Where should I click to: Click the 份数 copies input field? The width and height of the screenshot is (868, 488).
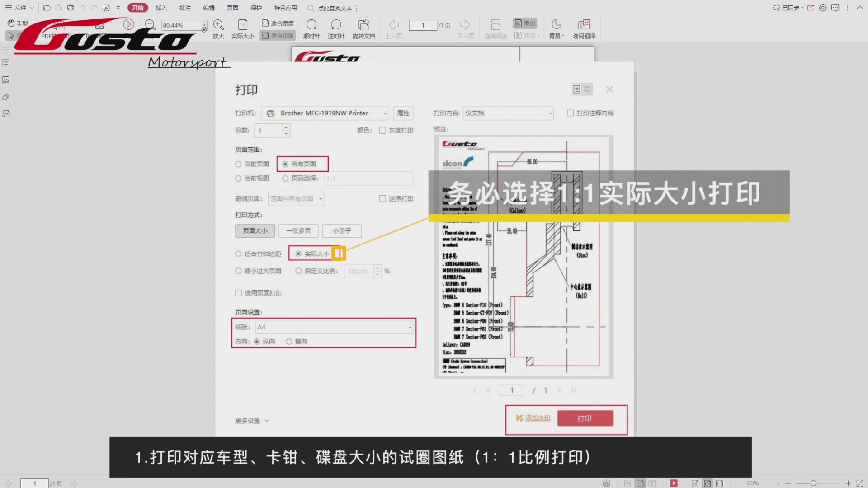(x=269, y=131)
